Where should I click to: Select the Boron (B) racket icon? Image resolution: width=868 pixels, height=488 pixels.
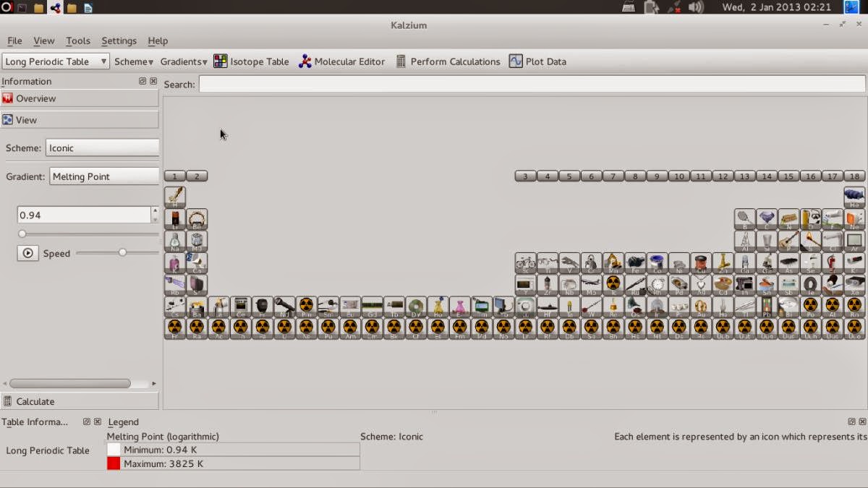(x=745, y=219)
